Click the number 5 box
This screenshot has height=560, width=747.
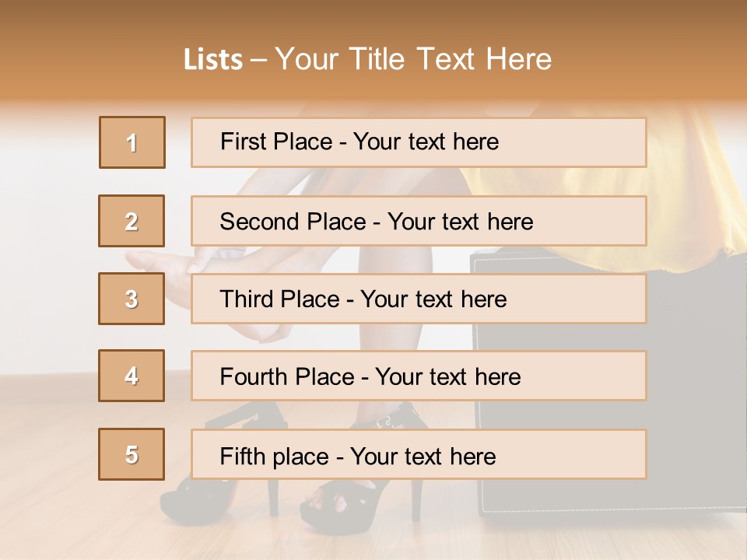tap(132, 453)
